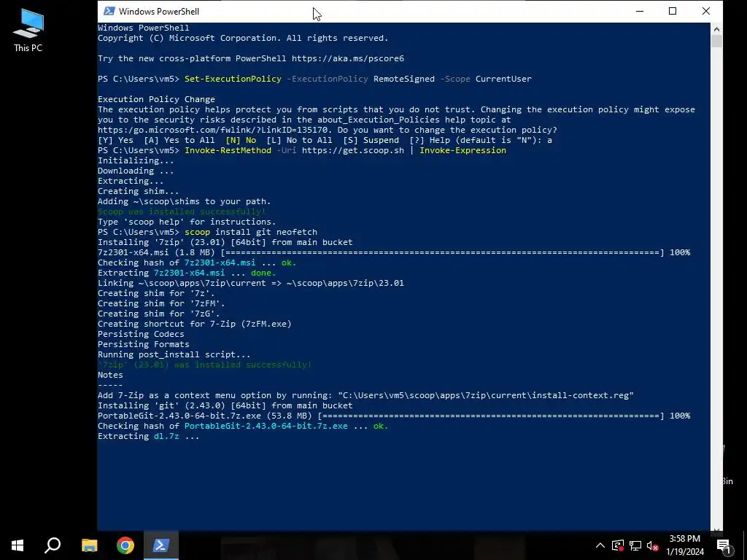747x560 pixels.
Task: Open the Windows Start menu
Action: click(18, 545)
